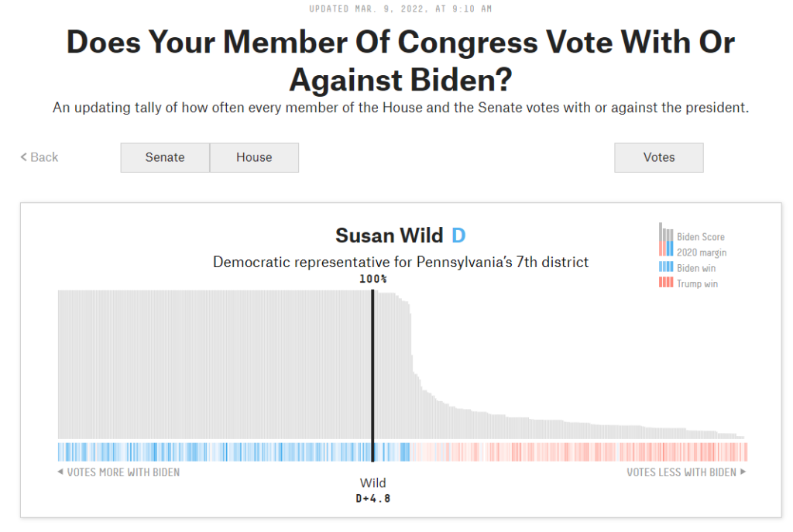
Task: Click the 2020 margin legend icon
Action: 666,249
